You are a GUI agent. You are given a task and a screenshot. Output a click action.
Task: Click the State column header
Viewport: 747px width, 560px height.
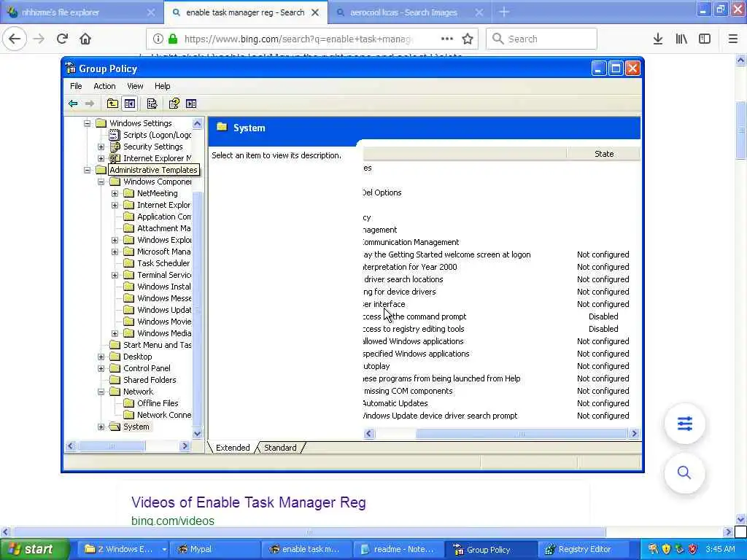(603, 154)
